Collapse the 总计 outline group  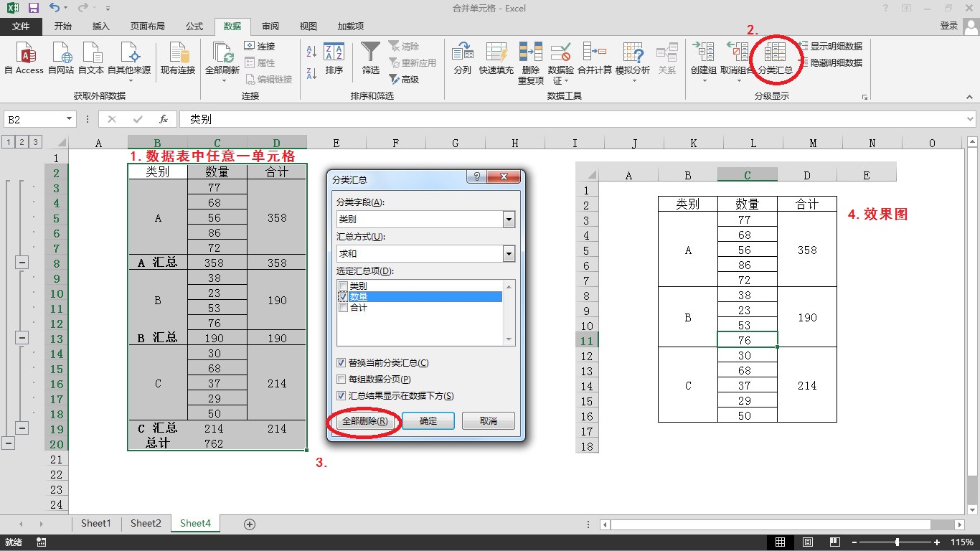coord(8,443)
